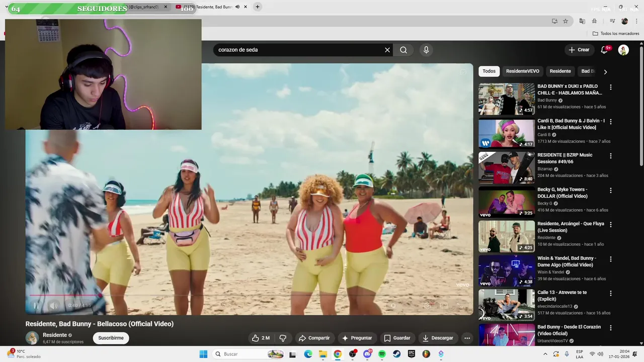Open a new browser tab

coord(257,7)
